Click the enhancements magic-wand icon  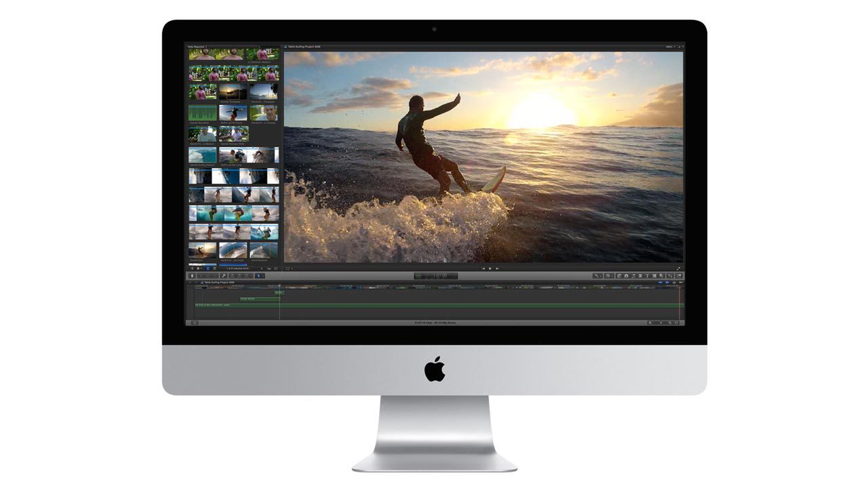click(596, 275)
